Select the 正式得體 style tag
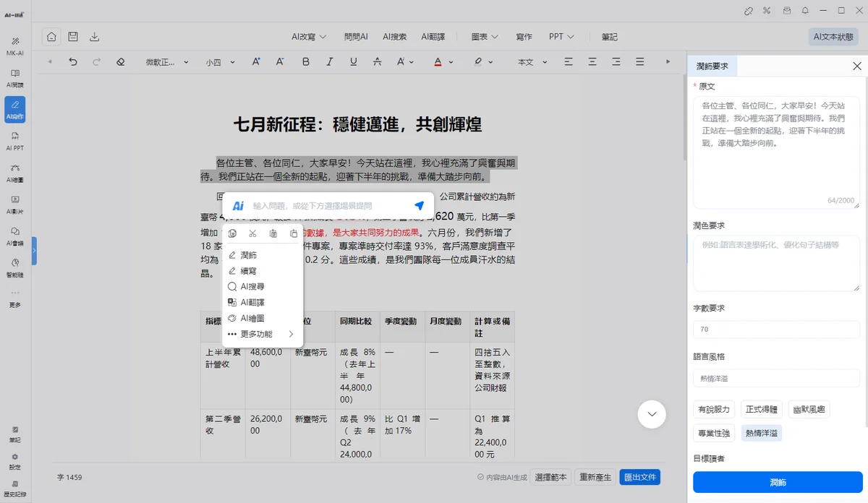This screenshot has width=868, height=503. 762,410
